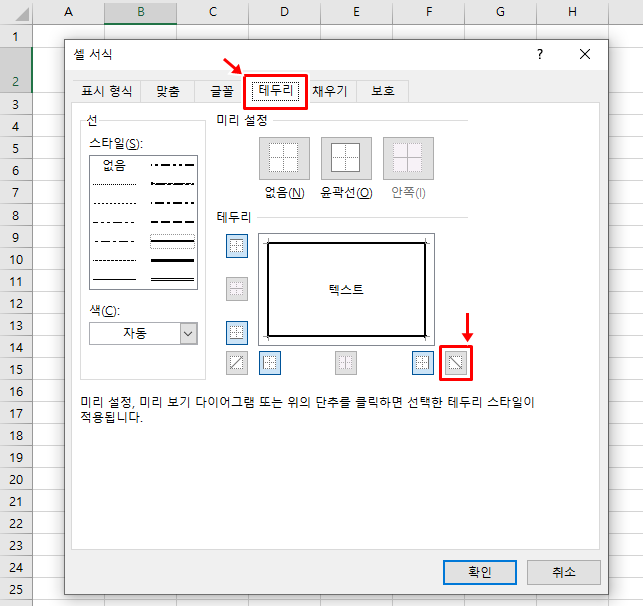The width and height of the screenshot is (643, 606).
Task: Toggle the diagonal-down border button
Action: pyautogui.click(x=456, y=363)
